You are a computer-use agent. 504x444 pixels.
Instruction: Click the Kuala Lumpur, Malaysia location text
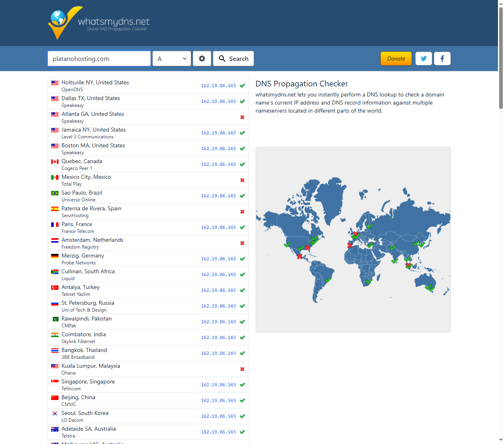tap(91, 366)
